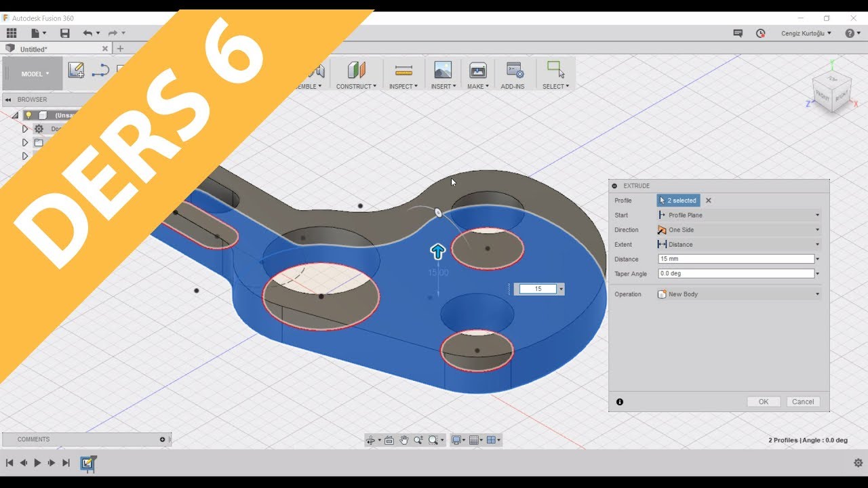Switch to the Untitled* tab
The image size is (868, 488).
[34, 49]
